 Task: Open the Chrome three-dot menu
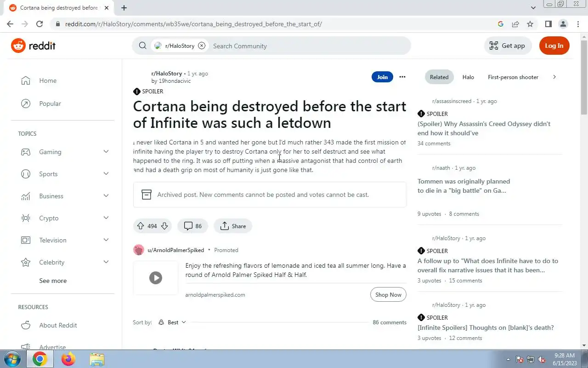tap(578, 24)
